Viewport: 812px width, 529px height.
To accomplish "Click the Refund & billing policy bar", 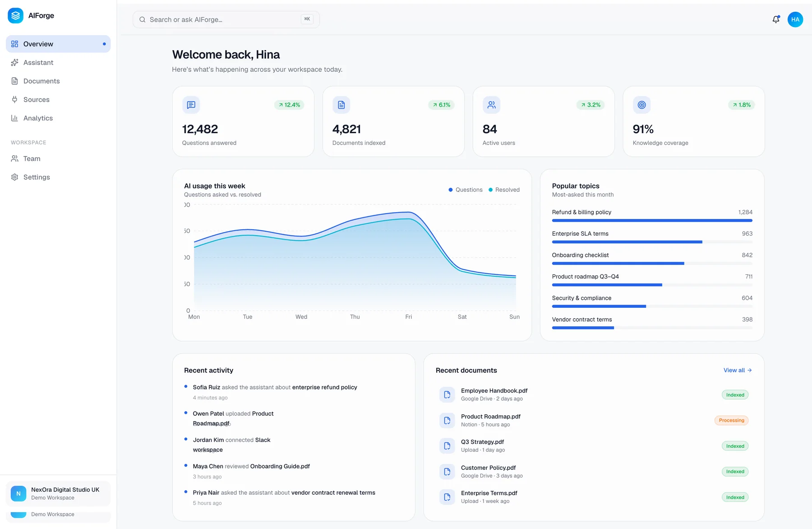I will coord(652,220).
